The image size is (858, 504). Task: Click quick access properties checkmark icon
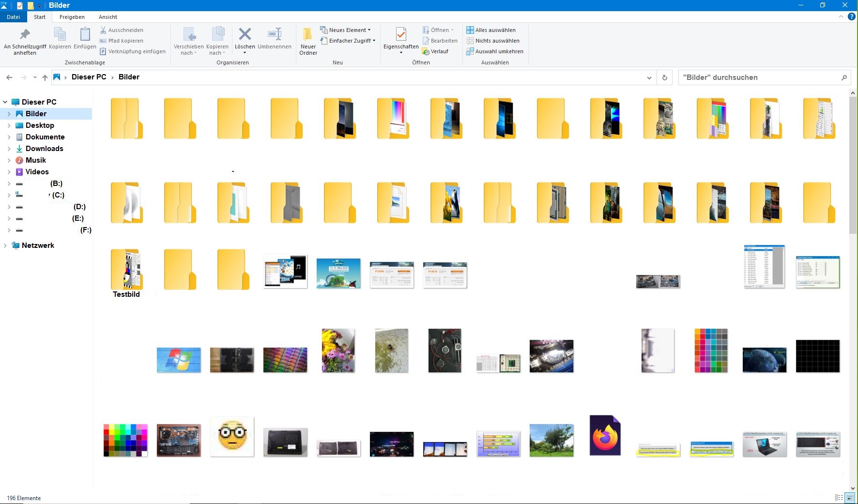[20, 5]
